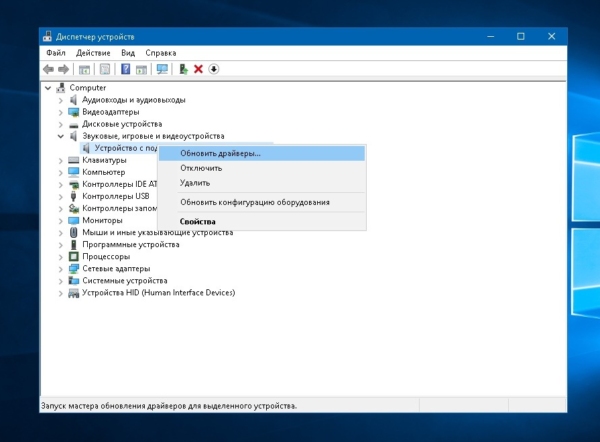Choose Удалить from the context menu
The image size is (600, 442).
pos(195,183)
